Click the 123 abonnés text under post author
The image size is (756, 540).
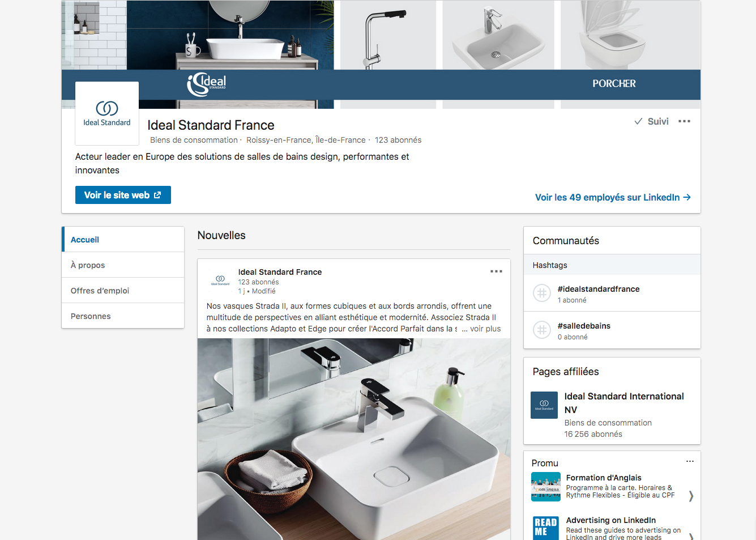pyautogui.click(x=258, y=282)
